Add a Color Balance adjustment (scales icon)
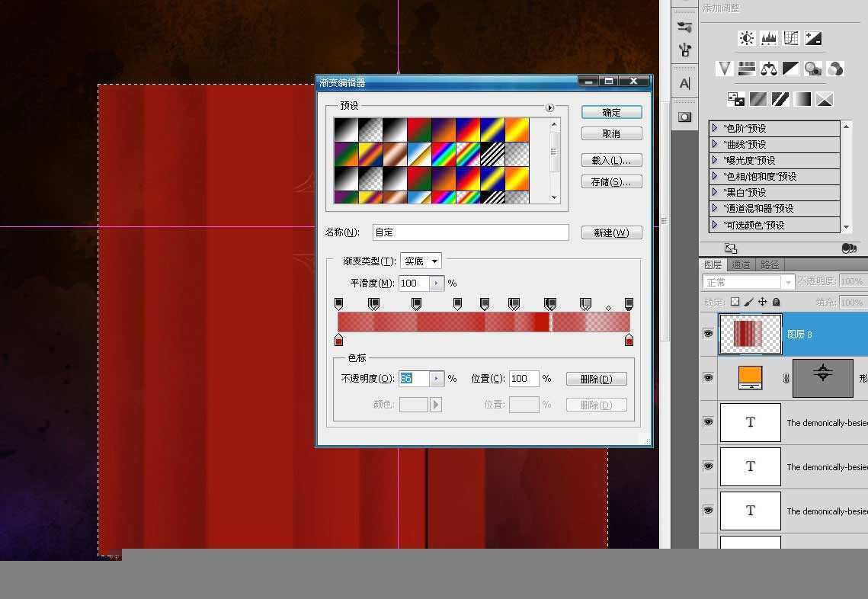Image resolution: width=868 pixels, height=599 pixels. click(768, 69)
